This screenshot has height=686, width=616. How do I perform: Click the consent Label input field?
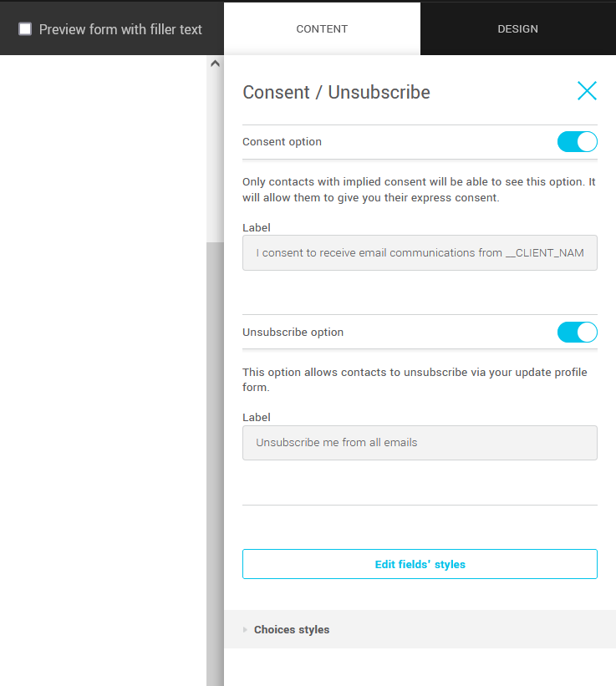(x=419, y=252)
